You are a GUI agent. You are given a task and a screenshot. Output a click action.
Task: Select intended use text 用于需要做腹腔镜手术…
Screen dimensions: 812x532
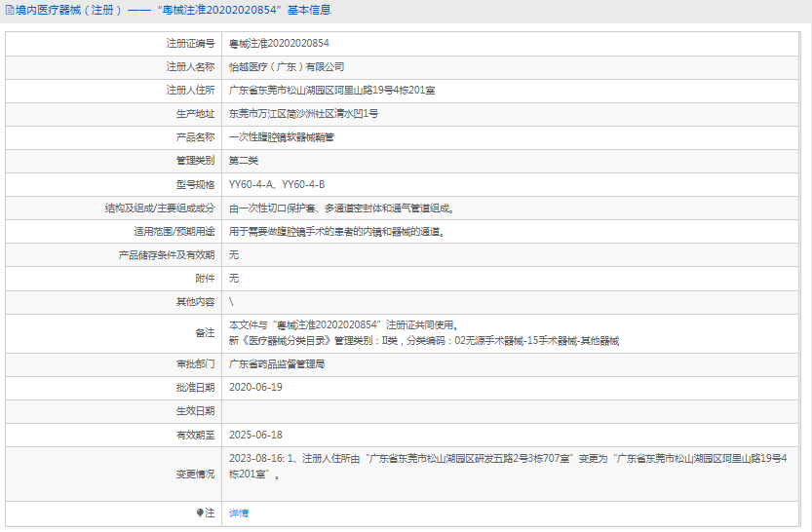[336, 232]
